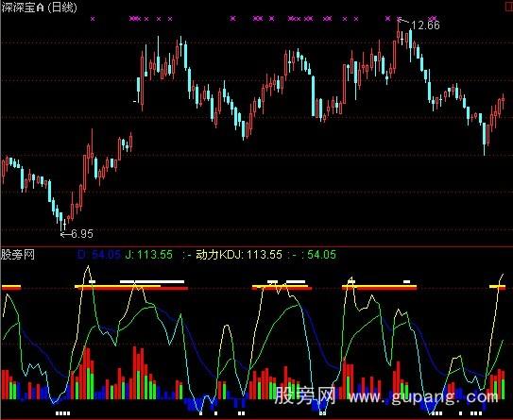
Task: Click the yellow overbought line at far left
Action: tap(11, 287)
